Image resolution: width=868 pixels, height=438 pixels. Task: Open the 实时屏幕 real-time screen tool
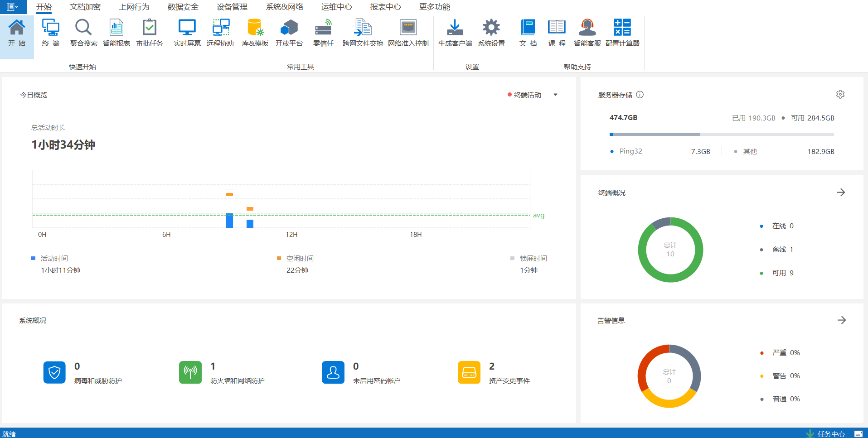point(187,33)
